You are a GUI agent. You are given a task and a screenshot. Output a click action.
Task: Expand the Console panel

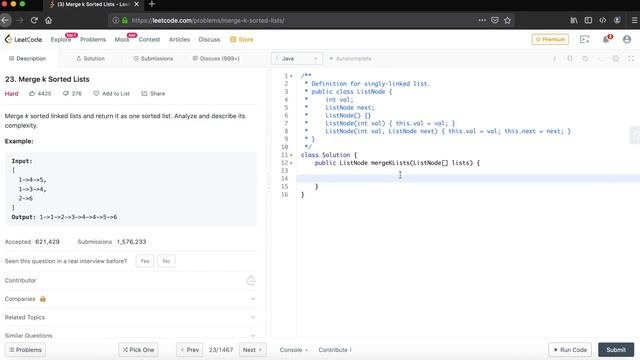293,350
